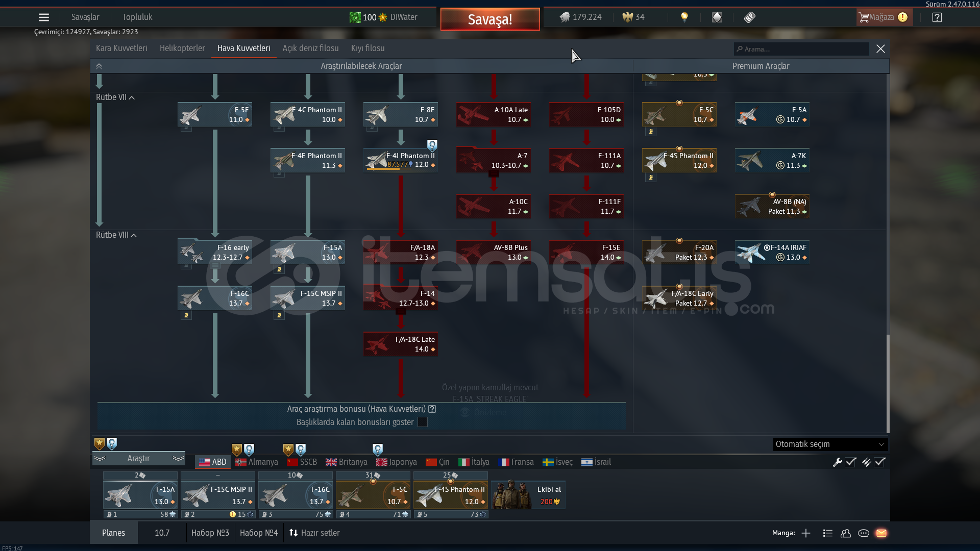The width and height of the screenshot is (980, 551).
Task: Expand the left Araştır dropdown arrow
Action: point(100,459)
